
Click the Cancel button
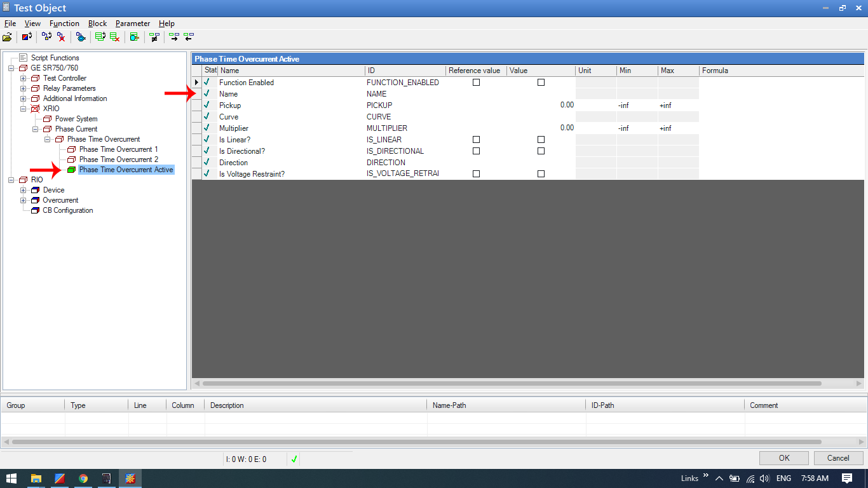pos(838,458)
